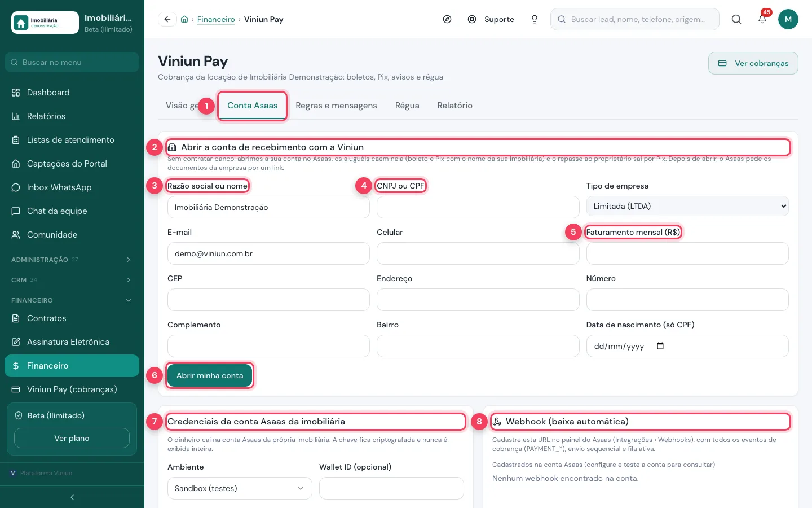Expand the Administração section
Image resolution: width=812 pixels, height=508 pixels.
[72, 260]
